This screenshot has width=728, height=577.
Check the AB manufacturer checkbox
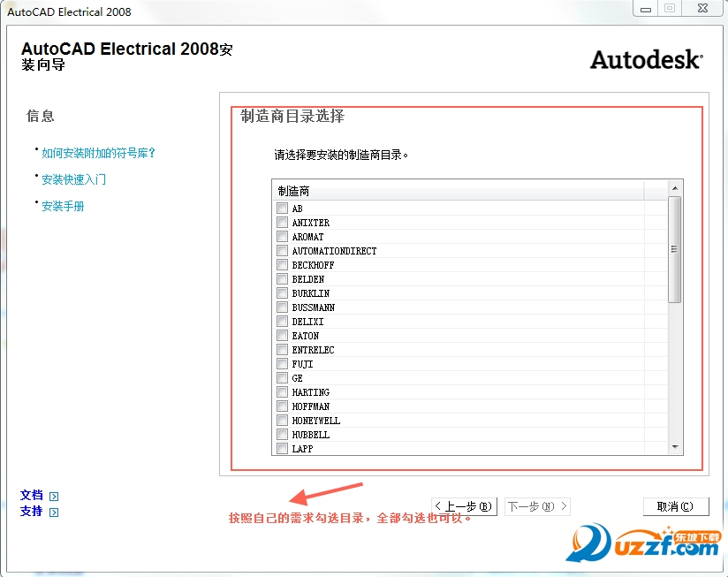[x=282, y=208]
